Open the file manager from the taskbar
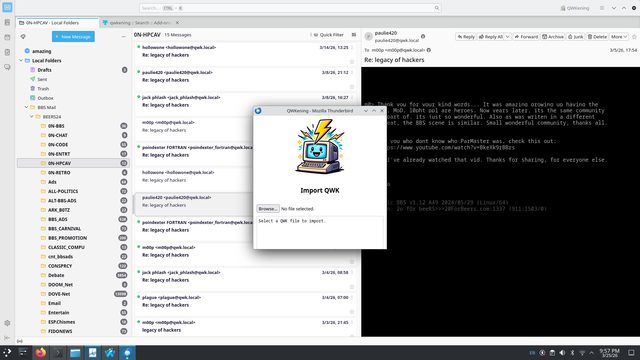The height and width of the screenshot is (360, 640). coord(75,353)
